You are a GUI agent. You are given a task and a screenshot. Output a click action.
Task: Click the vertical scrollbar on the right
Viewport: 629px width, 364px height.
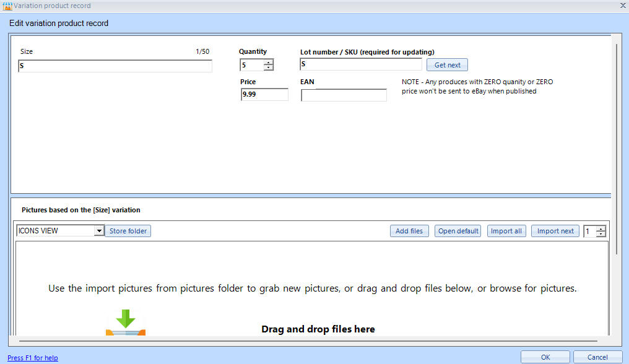coord(617,149)
